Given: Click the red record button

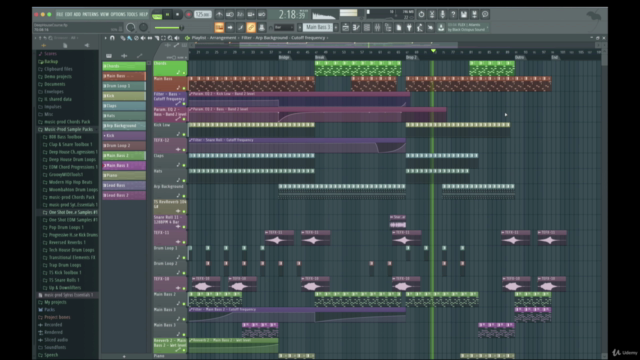Looking at the screenshot, I should [189, 15].
